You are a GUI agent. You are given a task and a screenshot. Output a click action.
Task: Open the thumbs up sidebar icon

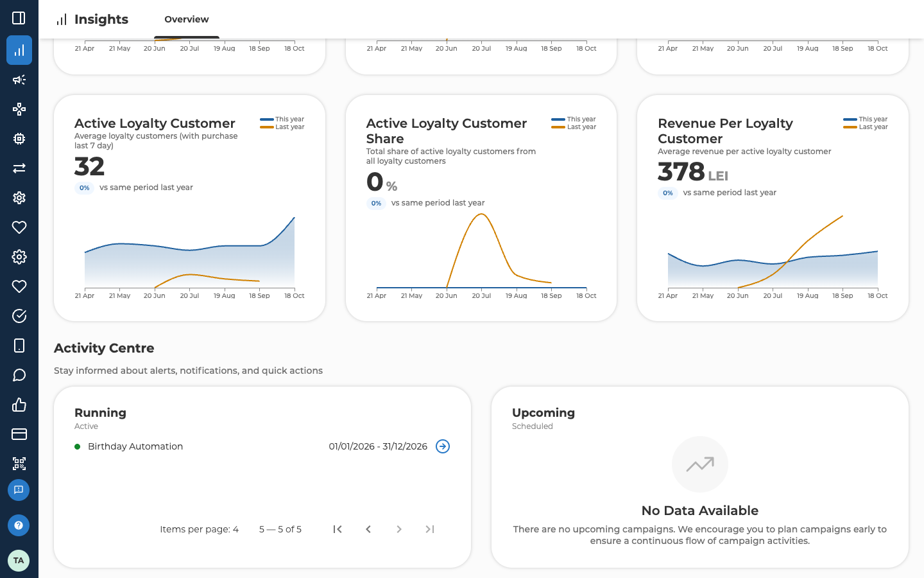[19, 405]
